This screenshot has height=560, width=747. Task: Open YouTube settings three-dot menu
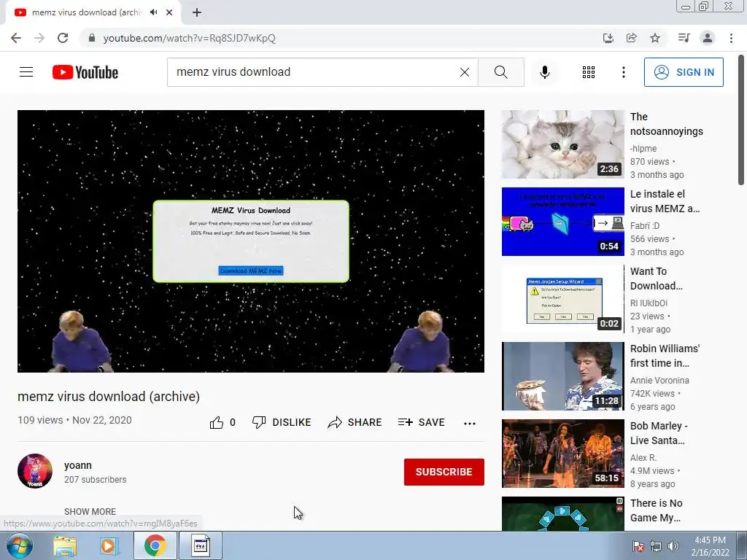623,72
